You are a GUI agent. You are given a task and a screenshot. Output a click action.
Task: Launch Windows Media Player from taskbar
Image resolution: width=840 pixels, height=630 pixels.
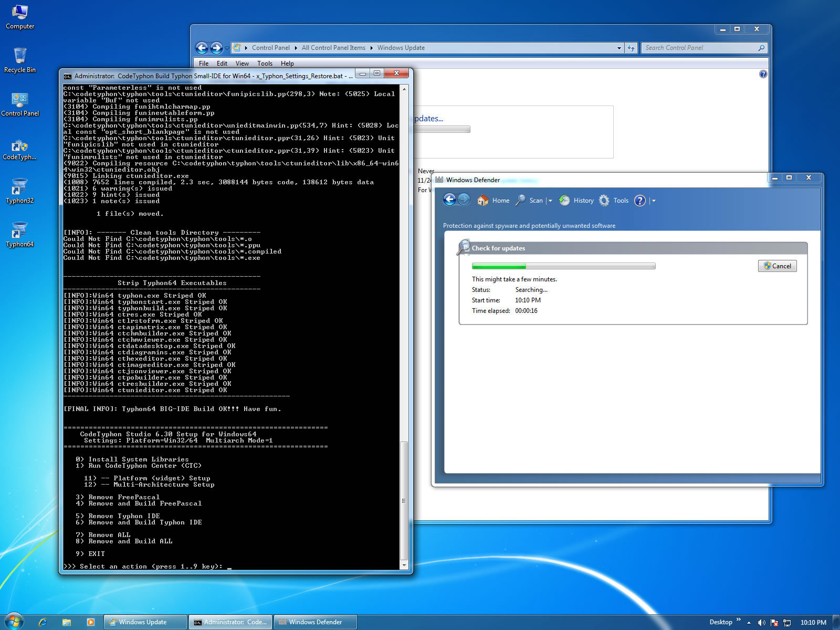(91, 622)
